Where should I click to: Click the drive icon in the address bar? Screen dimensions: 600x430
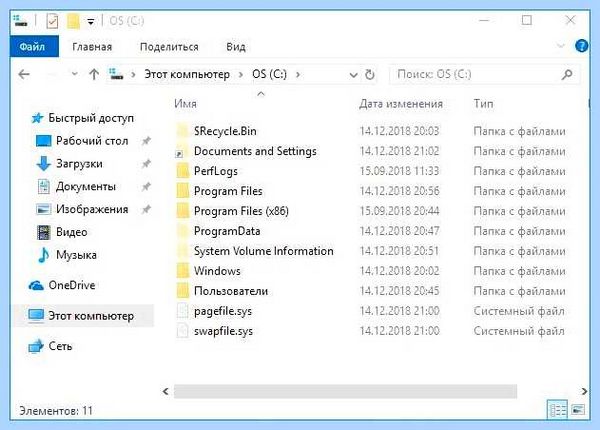click(x=116, y=73)
